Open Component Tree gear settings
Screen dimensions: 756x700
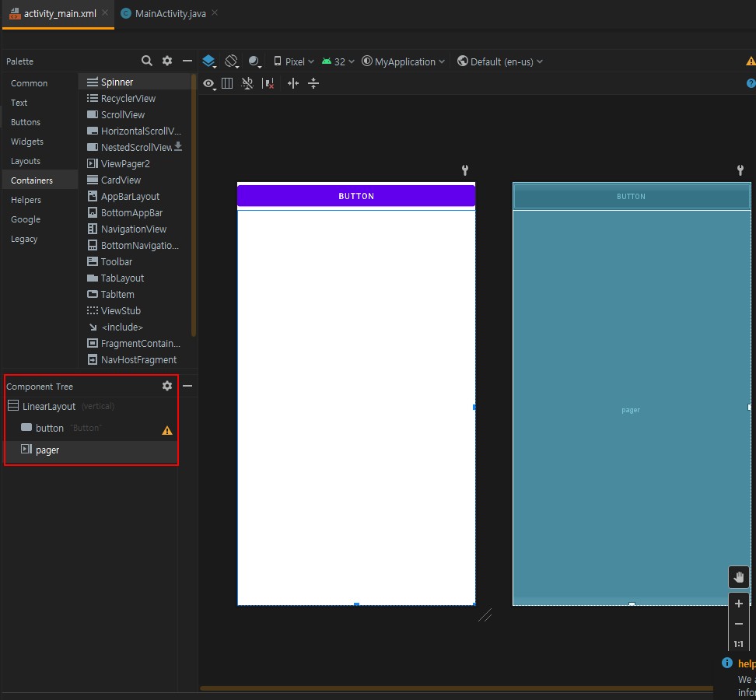click(x=166, y=386)
